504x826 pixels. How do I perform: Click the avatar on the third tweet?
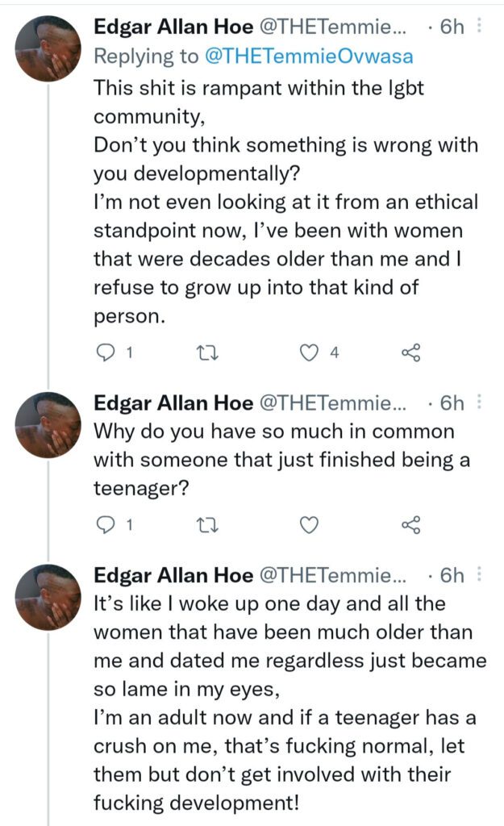click(48, 597)
